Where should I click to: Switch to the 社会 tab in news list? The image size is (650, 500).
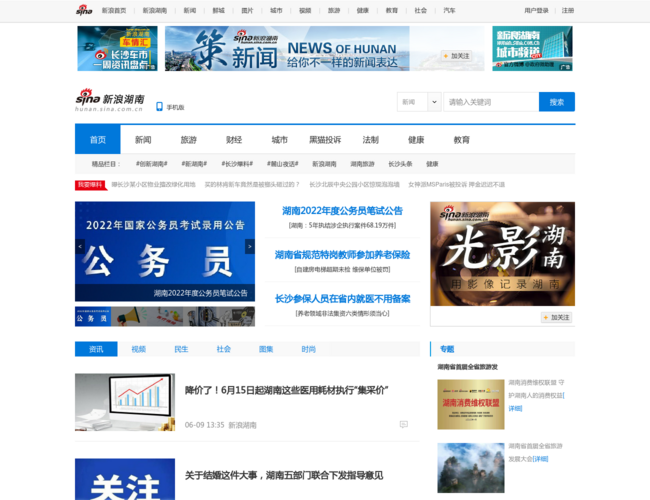tap(223, 349)
